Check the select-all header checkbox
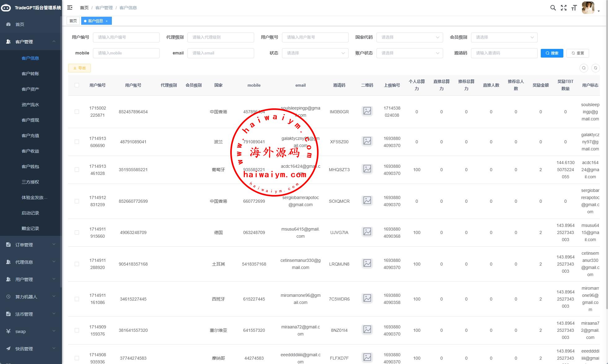Screen dimensions: 608x364 [77, 85]
